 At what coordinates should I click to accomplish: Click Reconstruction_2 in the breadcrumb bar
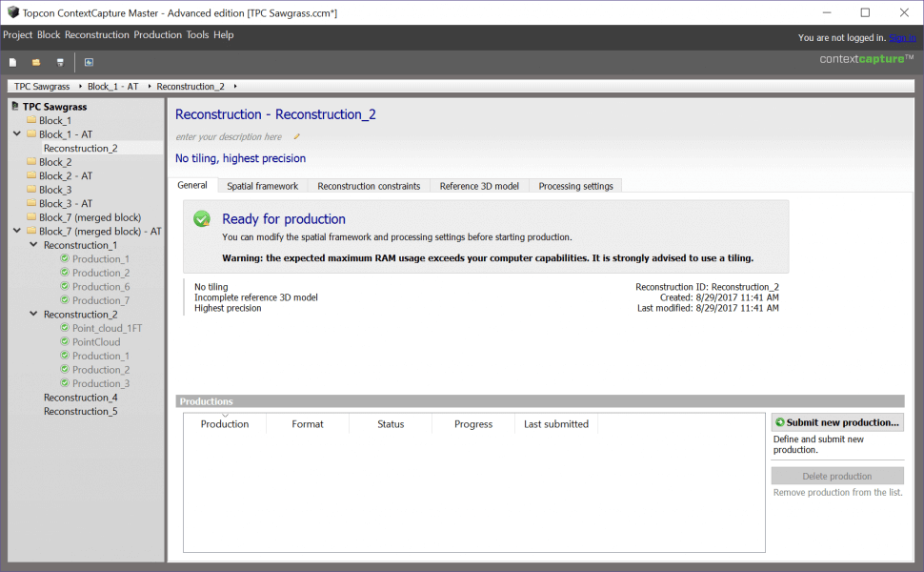[191, 86]
